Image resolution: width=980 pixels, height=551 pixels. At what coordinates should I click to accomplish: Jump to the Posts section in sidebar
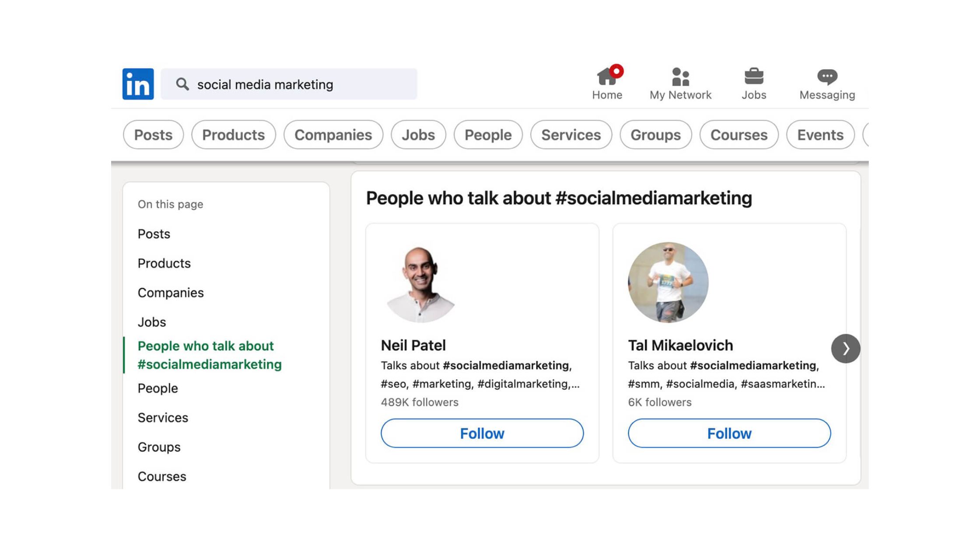tap(154, 234)
